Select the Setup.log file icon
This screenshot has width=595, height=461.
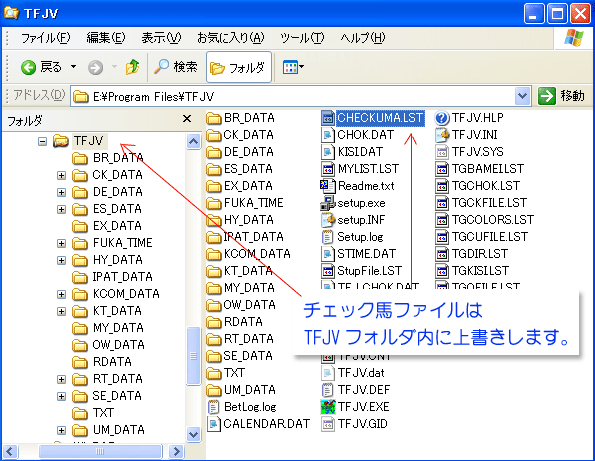[327, 237]
